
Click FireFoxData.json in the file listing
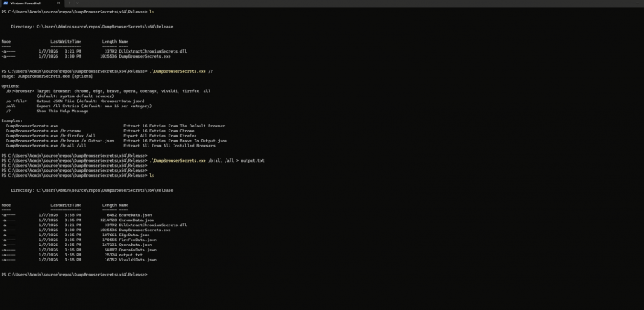click(138, 240)
